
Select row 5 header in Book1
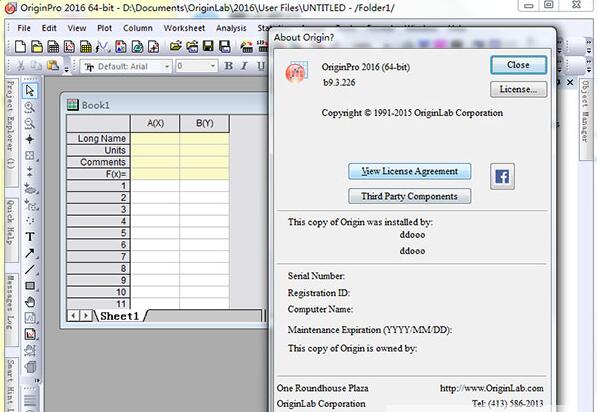click(98, 233)
